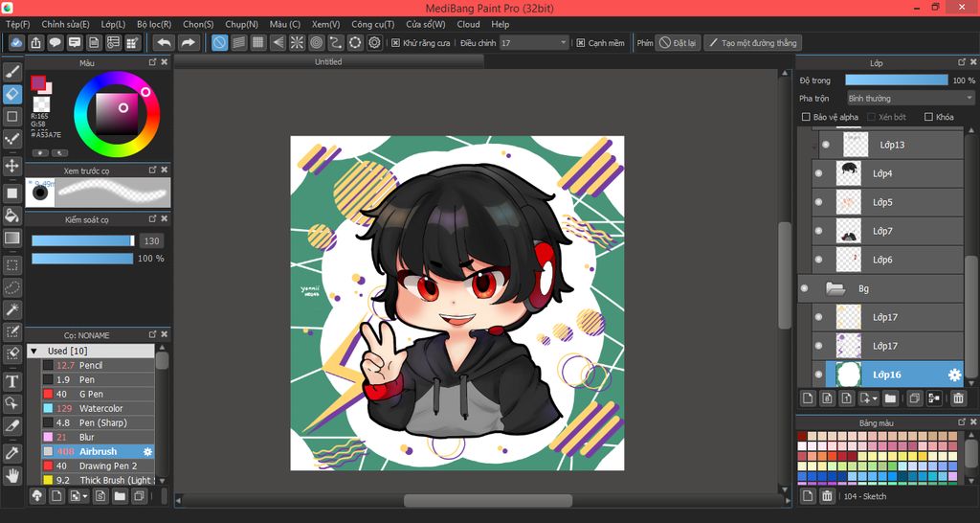
Task: Click the cloud save icon
Action: (17, 42)
